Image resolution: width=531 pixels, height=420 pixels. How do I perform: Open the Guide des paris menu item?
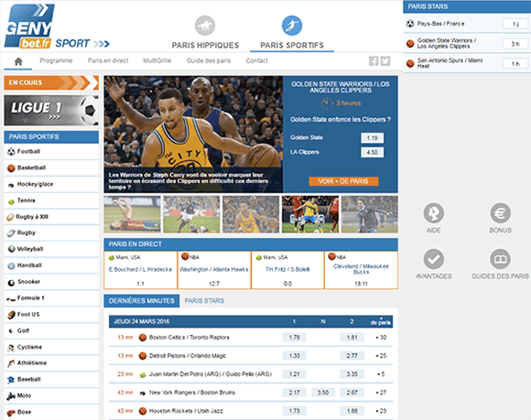coord(209,61)
